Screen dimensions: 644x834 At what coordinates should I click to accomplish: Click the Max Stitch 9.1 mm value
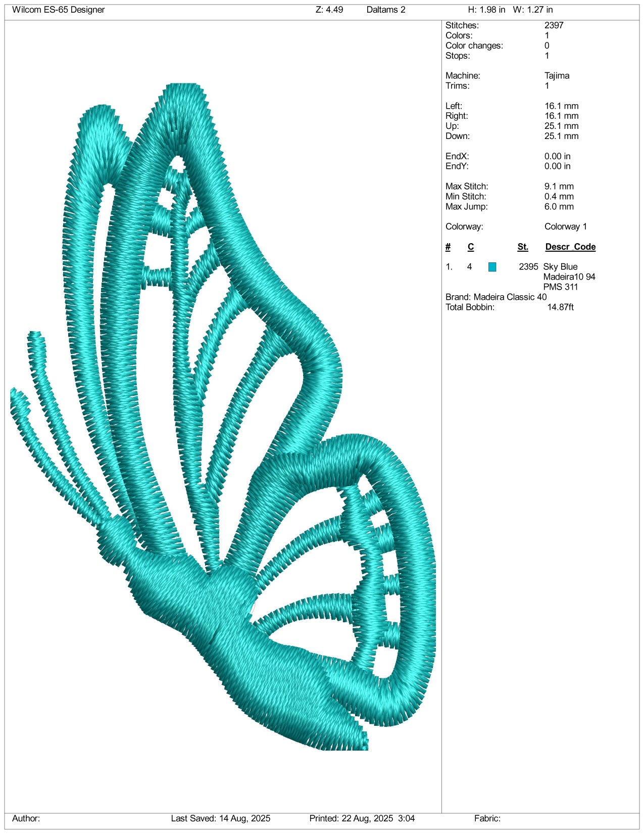[x=559, y=186]
